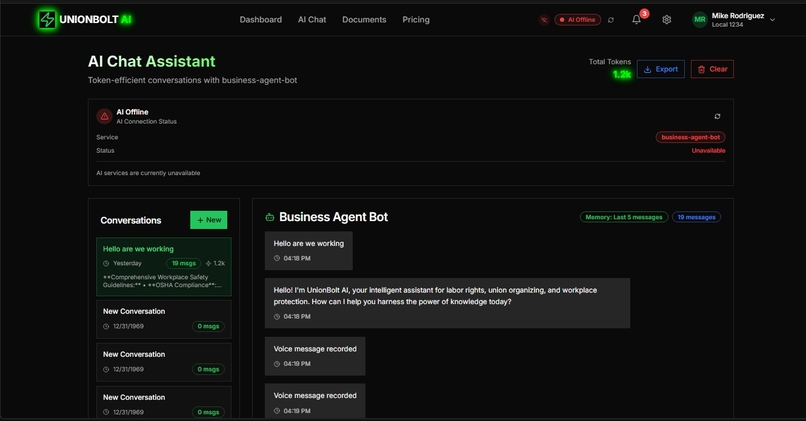Expand the Mike Rodriguez account dropdown chevron
The height and width of the screenshot is (421, 806).
click(x=772, y=20)
